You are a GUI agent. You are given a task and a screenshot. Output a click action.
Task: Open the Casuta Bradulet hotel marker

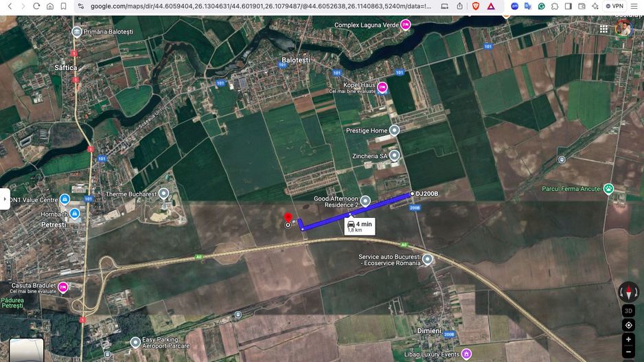pyautogui.click(x=63, y=287)
